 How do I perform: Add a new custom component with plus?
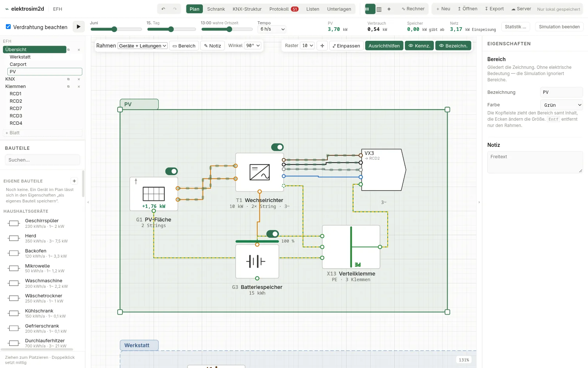click(74, 181)
